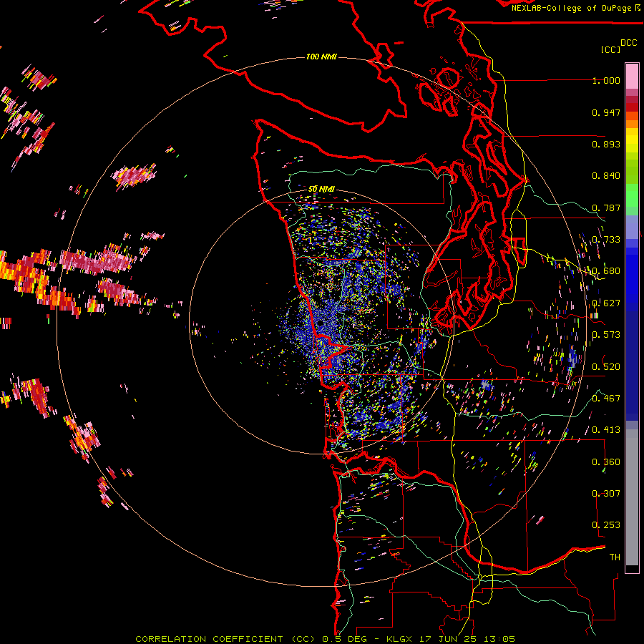
Task: Pick the bright green color scale segment
Action: tap(632, 195)
